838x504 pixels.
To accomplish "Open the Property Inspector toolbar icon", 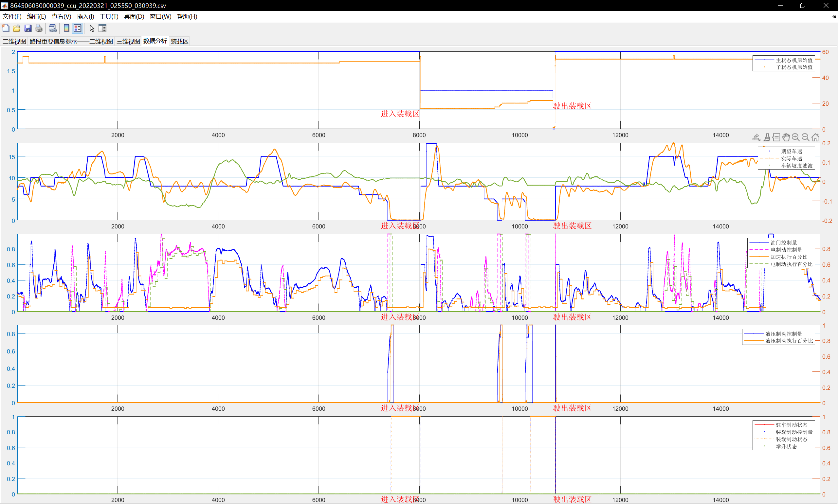I will point(102,28).
